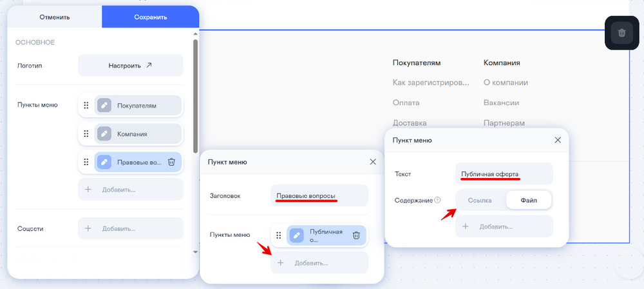
Task: Open Настроить logo settings
Action: (131, 65)
